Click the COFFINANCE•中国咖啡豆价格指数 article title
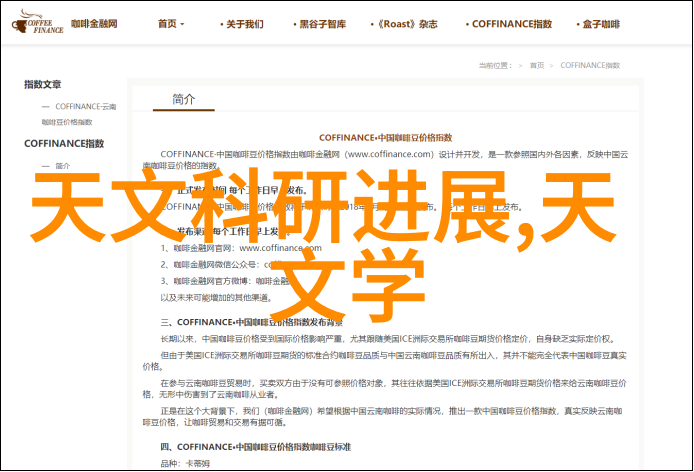Image resolution: width=694 pixels, height=472 pixels. (x=385, y=138)
